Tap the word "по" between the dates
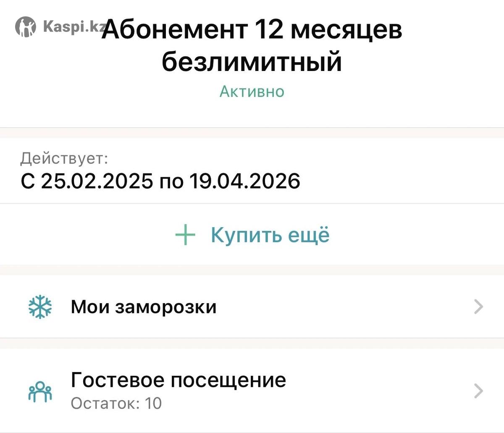 click(171, 181)
